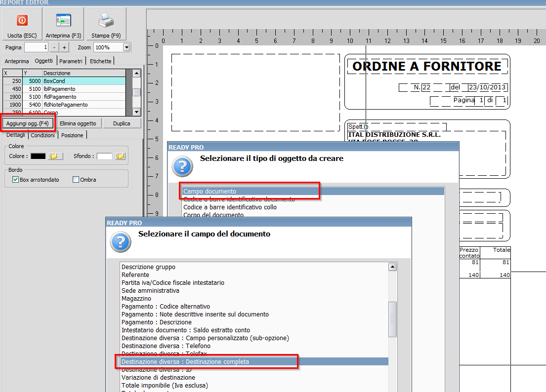The width and height of the screenshot is (546, 392).
Task: Open the Parametri tab
Action: (x=71, y=61)
